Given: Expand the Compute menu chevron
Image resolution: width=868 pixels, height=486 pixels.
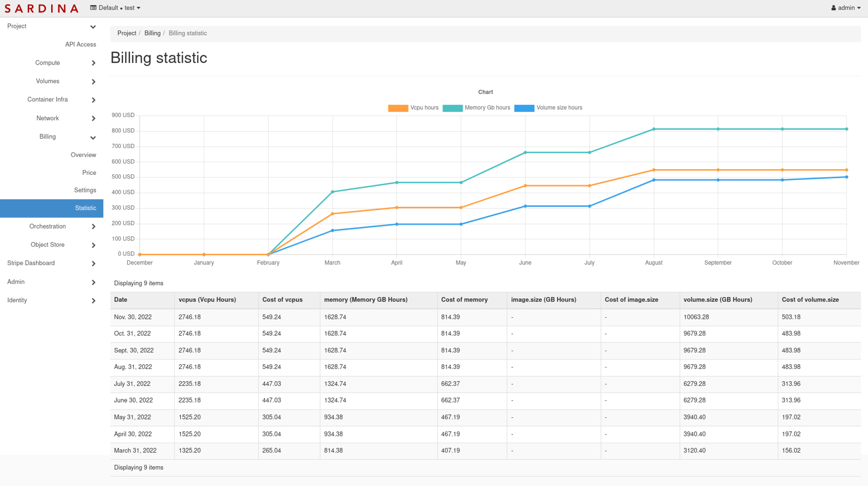Looking at the screenshot, I should tap(93, 63).
